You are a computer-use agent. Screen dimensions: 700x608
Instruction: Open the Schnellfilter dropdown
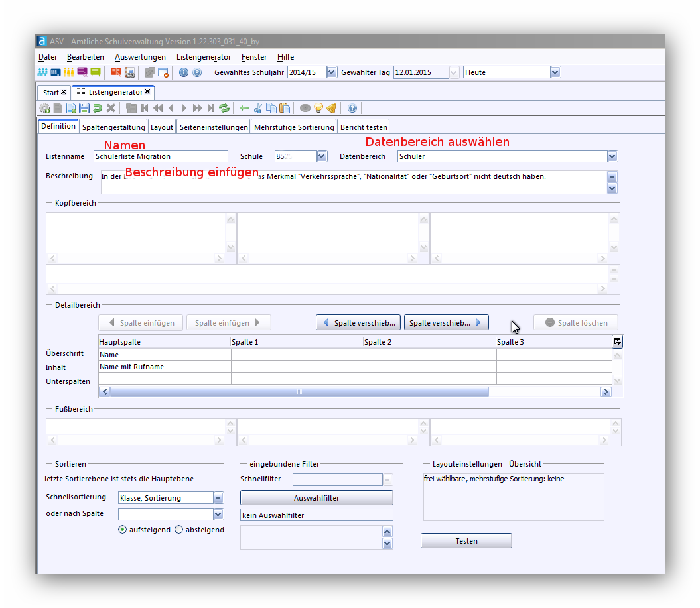click(x=387, y=480)
